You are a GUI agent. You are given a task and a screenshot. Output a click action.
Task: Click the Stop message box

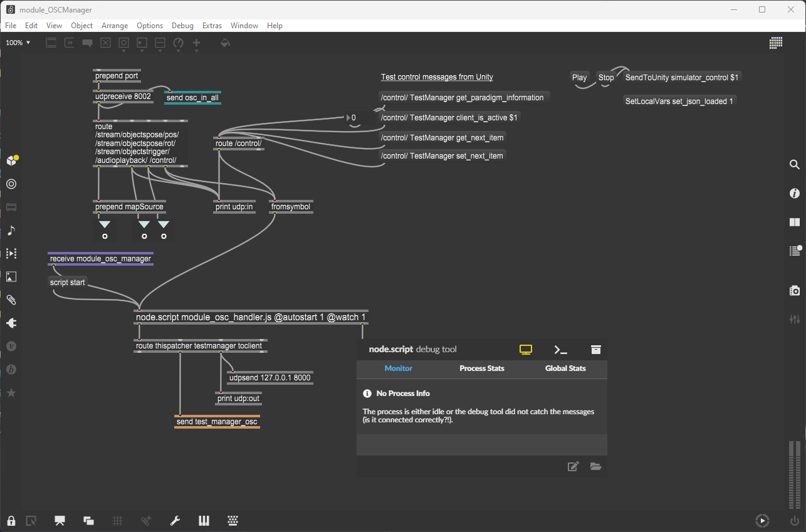point(606,78)
